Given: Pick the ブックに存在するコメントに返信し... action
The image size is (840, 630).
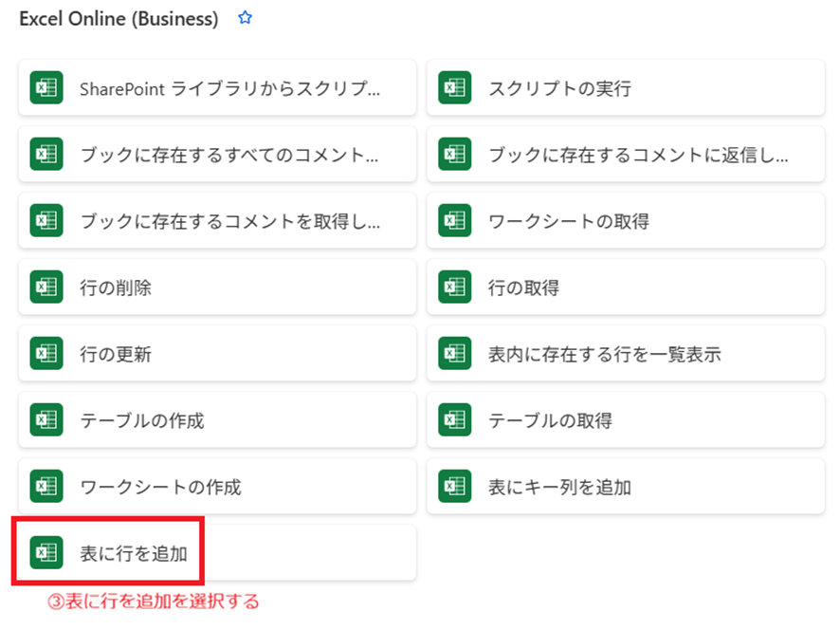Looking at the screenshot, I should [638, 155].
